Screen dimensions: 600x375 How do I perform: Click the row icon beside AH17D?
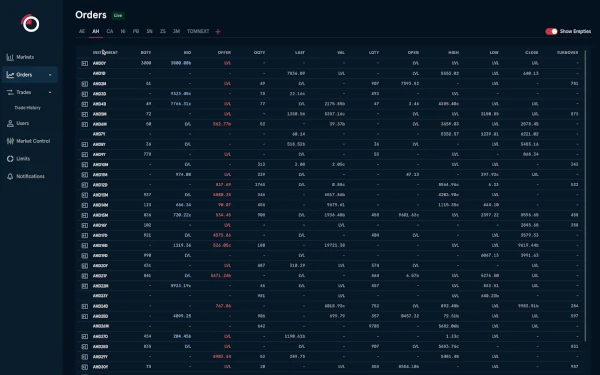[85, 235]
